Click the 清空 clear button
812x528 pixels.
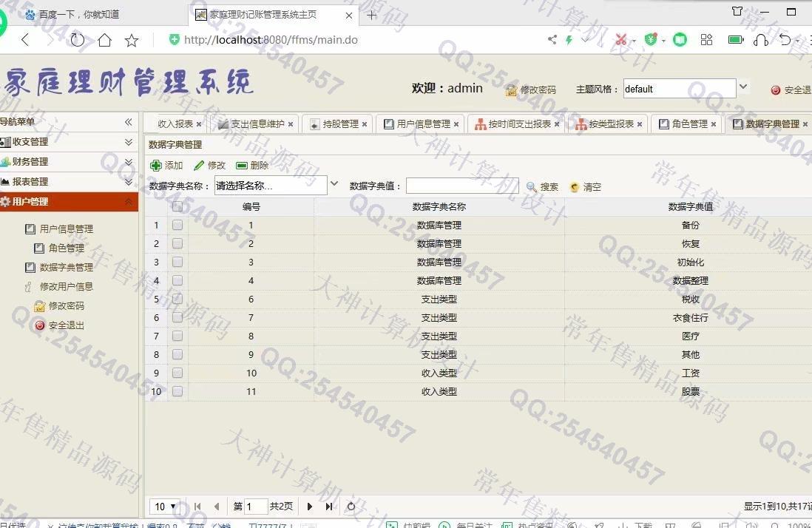click(585, 187)
